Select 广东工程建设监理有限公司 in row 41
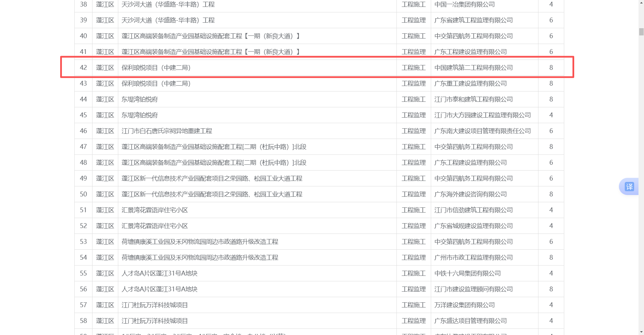644x335 pixels. click(471, 52)
